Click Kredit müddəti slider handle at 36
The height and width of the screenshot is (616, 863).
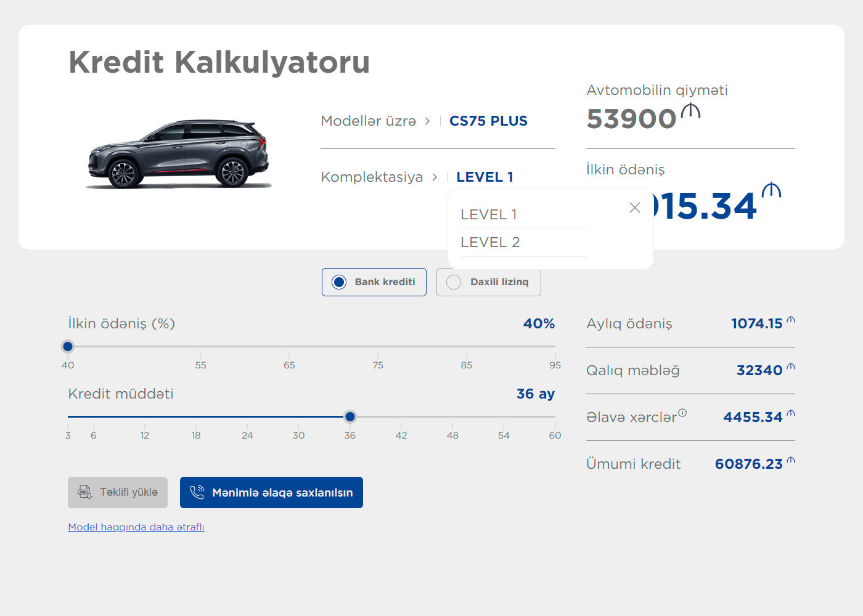pos(350,417)
